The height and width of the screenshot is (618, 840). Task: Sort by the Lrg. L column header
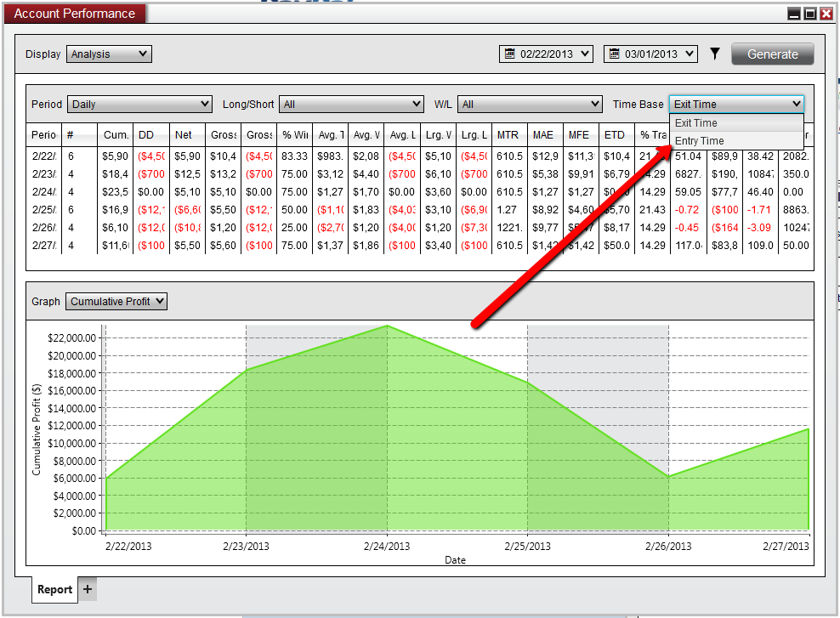[474, 135]
